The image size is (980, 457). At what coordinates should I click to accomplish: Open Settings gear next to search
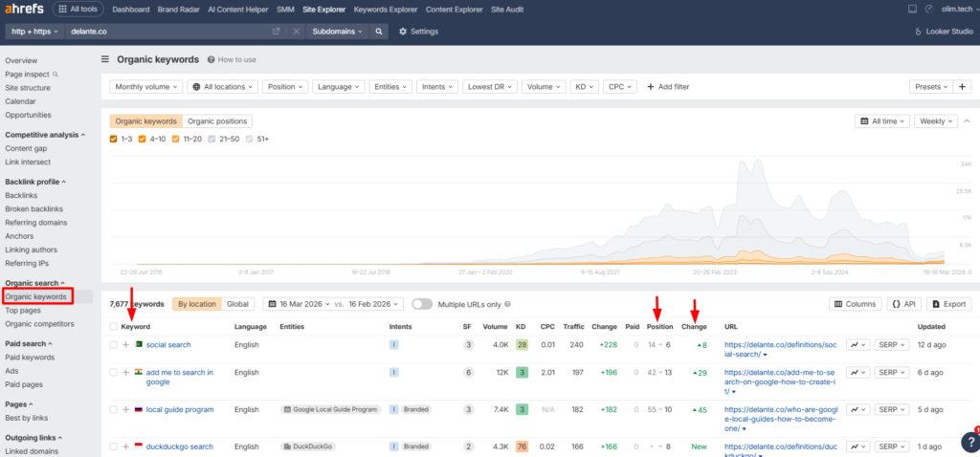coord(417,31)
